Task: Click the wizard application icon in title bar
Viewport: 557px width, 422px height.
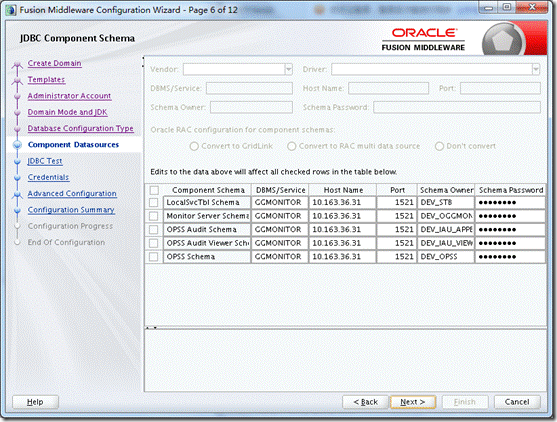Action: [x=11, y=10]
